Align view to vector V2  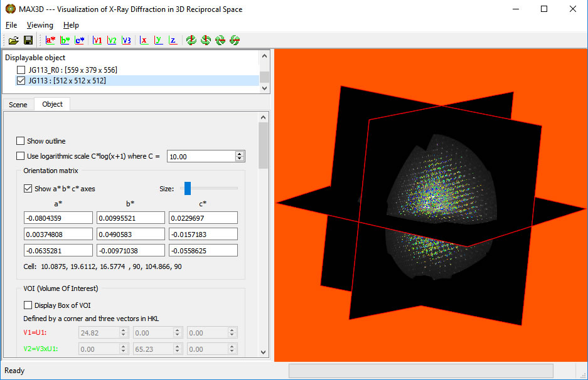click(x=112, y=40)
